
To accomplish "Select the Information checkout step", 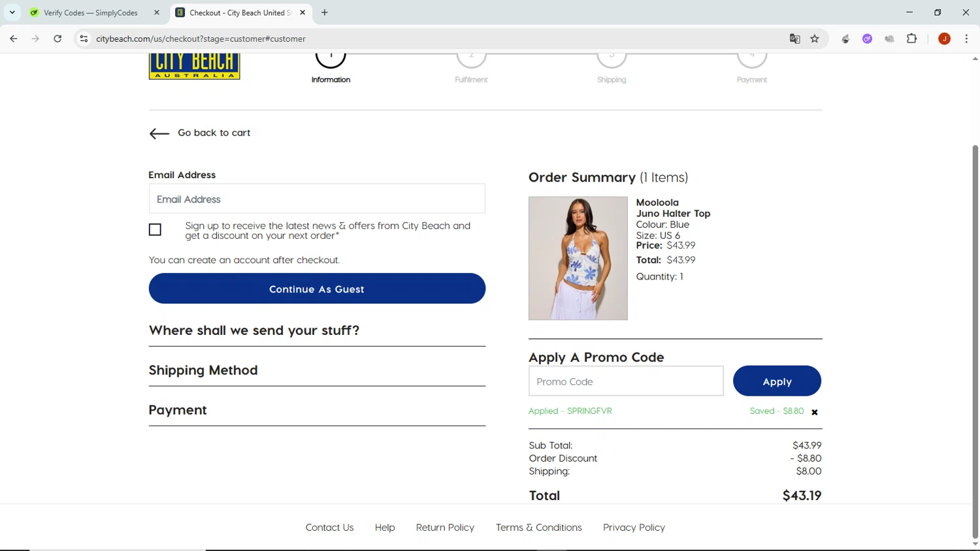I will [331, 68].
